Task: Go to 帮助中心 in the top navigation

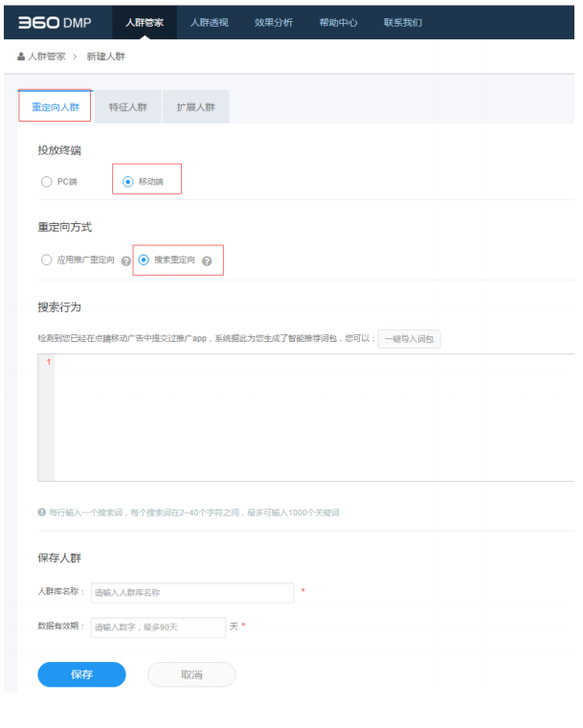Action: point(338,22)
